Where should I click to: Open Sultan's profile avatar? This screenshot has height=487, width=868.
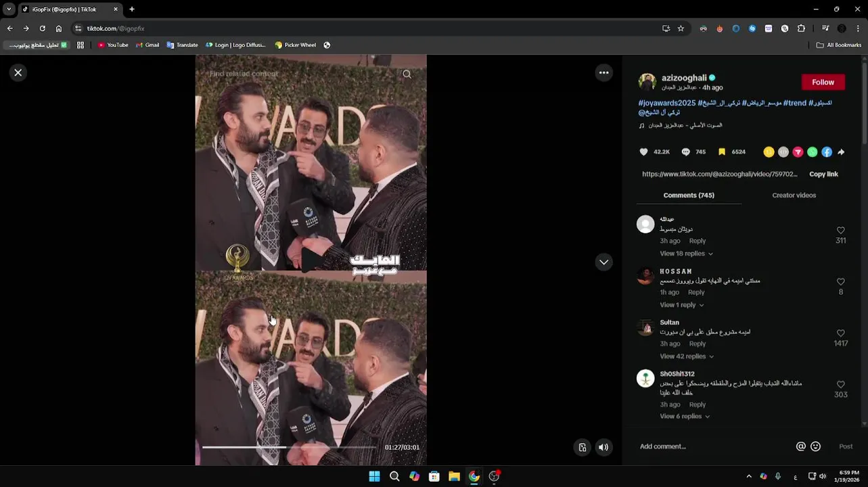coord(645,327)
